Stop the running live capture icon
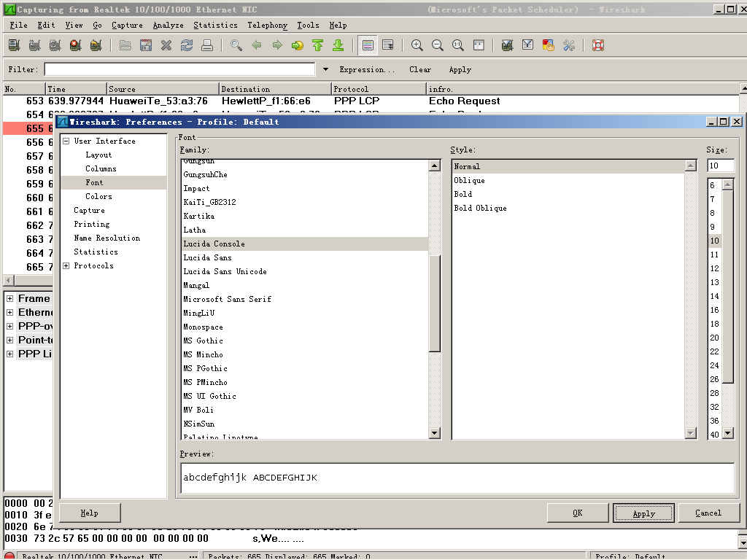The height and width of the screenshot is (560, 747). (75, 45)
